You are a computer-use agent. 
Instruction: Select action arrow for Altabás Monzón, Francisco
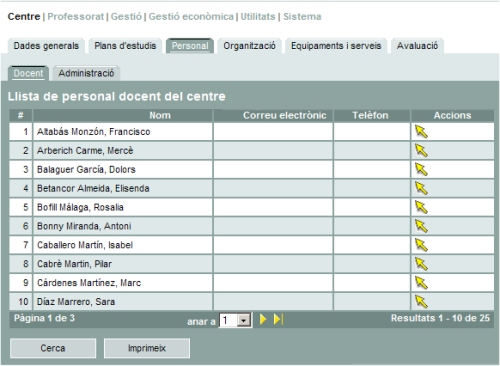pyautogui.click(x=421, y=132)
